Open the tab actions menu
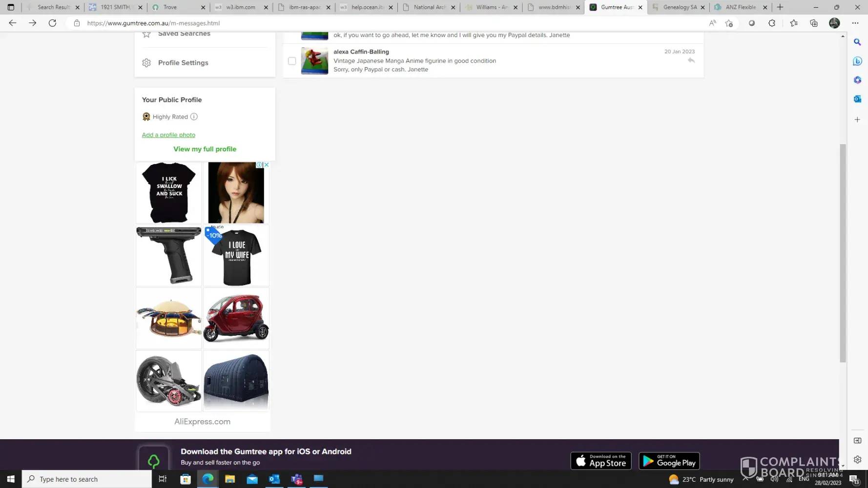This screenshot has height=488, width=868. (11, 7)
